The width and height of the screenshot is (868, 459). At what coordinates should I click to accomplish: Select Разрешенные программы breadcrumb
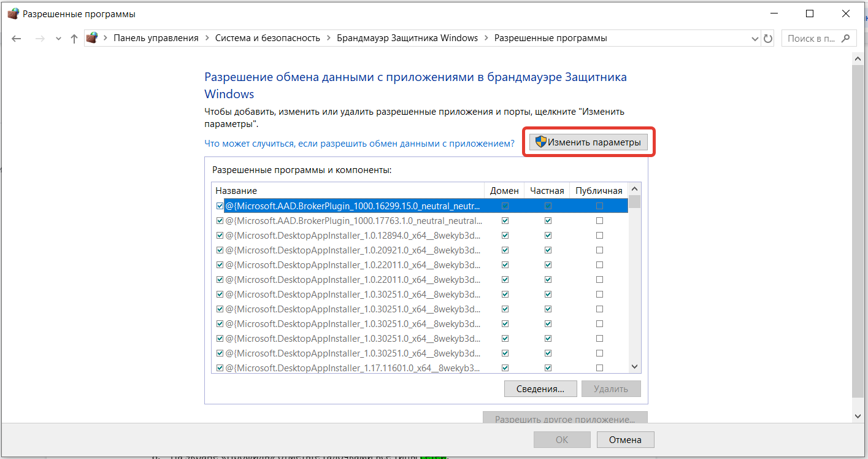551,38
